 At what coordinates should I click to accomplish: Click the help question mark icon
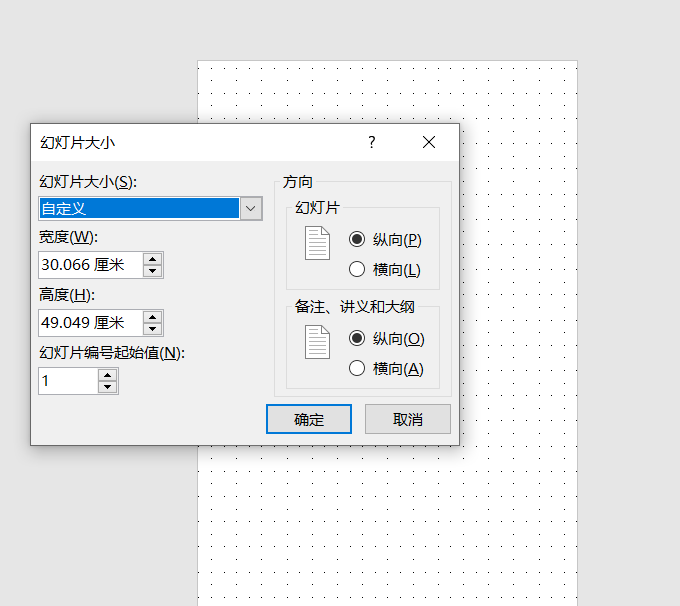372,142
